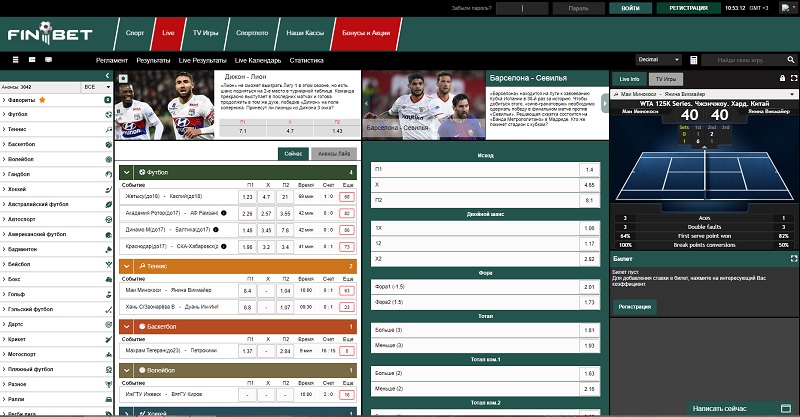800x417 pixels.
Task: Open the Наши Кассы navigation tab
Action: [x=305, y=33]
